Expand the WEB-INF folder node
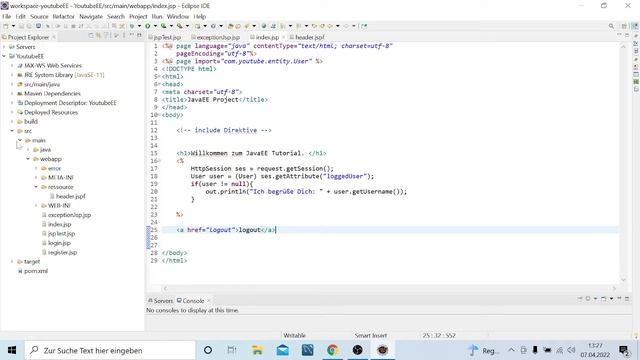This screenshot has height=360, width=640. click(36, 206)
